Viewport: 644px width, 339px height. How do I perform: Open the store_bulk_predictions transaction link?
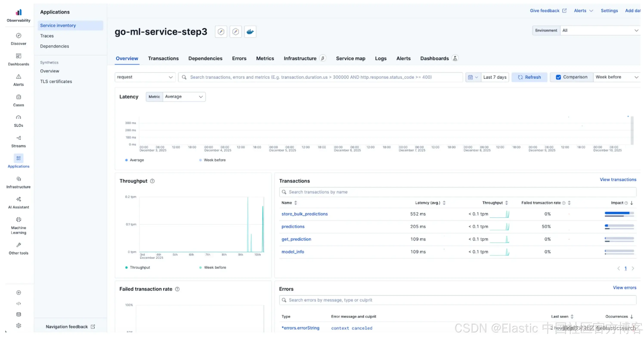[x=304, y=214]
